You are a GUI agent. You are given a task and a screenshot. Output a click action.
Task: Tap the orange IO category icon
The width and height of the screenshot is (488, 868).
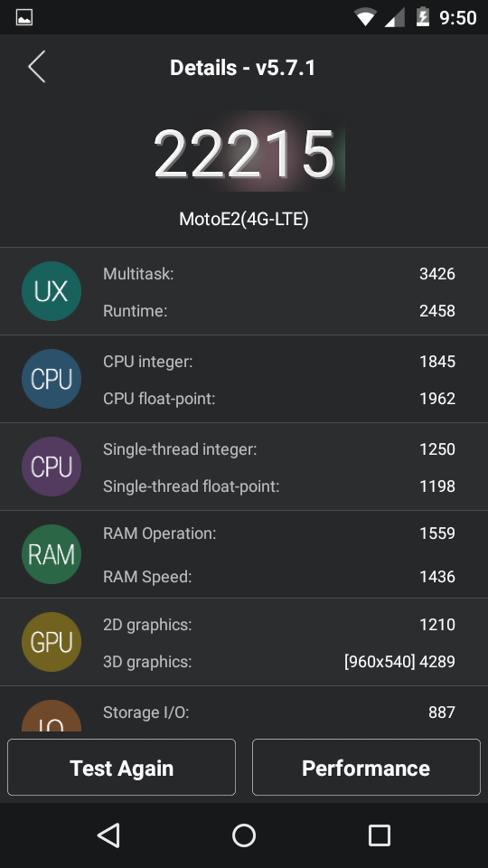52,716
